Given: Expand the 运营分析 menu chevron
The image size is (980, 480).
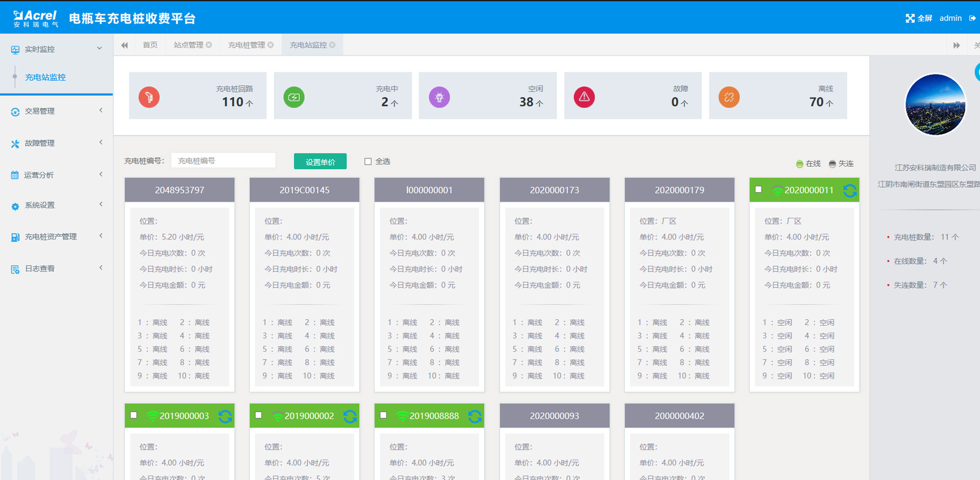Looking at the screenshot, I should click(101, 174).
